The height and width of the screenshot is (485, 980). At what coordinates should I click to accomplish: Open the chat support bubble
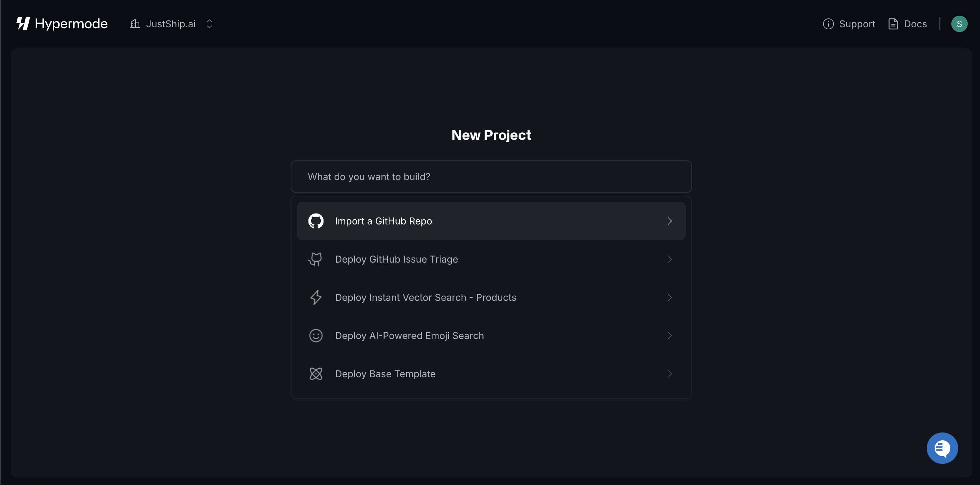pyautogui.click(x=942, y=448)
